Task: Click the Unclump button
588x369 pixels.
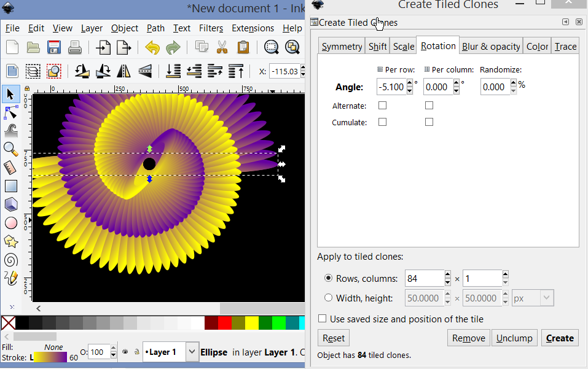Action: [515, 338]
